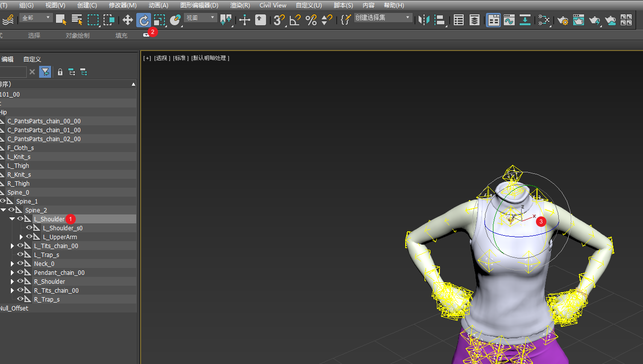The height and width of the screenshot is (364, 643).
Task: Toggle Window/Crossing selection mode
Action: [x=109, y=20]
